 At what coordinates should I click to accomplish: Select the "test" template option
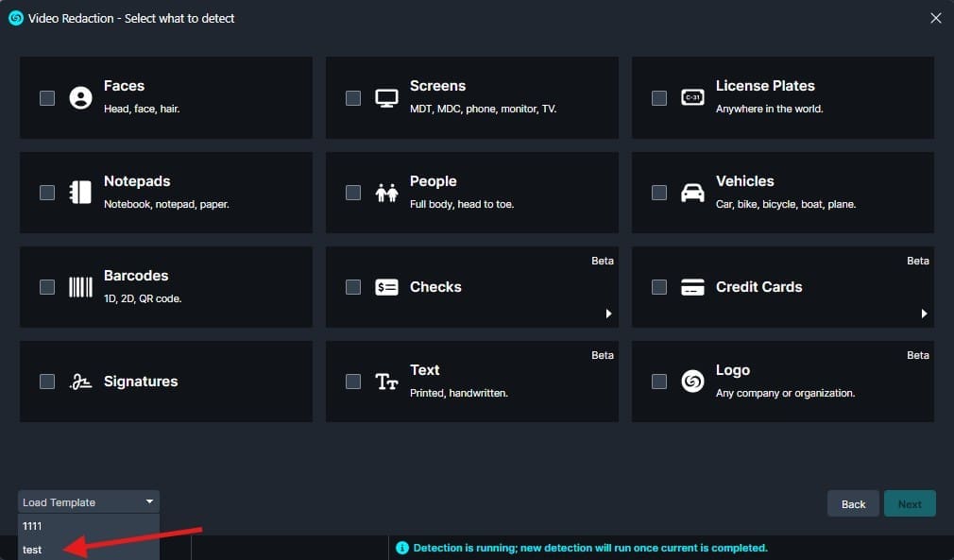point(33,550)
